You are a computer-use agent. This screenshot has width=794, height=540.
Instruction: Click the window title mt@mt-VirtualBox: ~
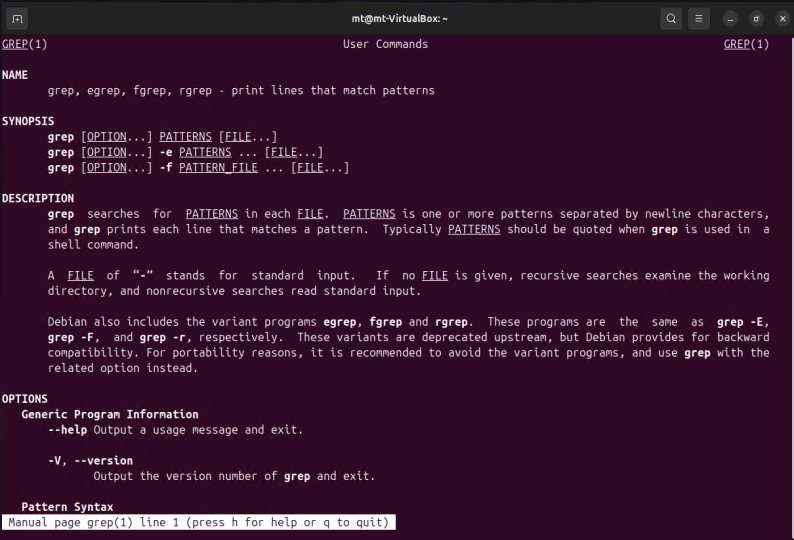400,19
